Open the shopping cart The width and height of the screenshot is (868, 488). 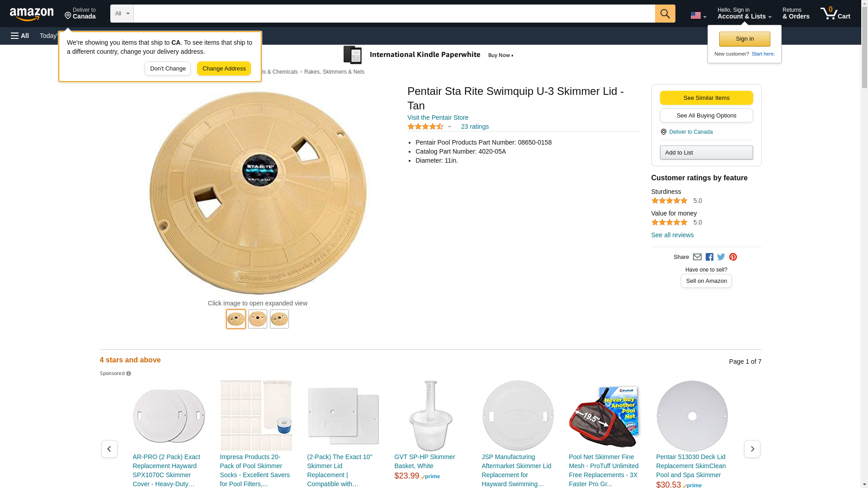click(x=835, y=14)
